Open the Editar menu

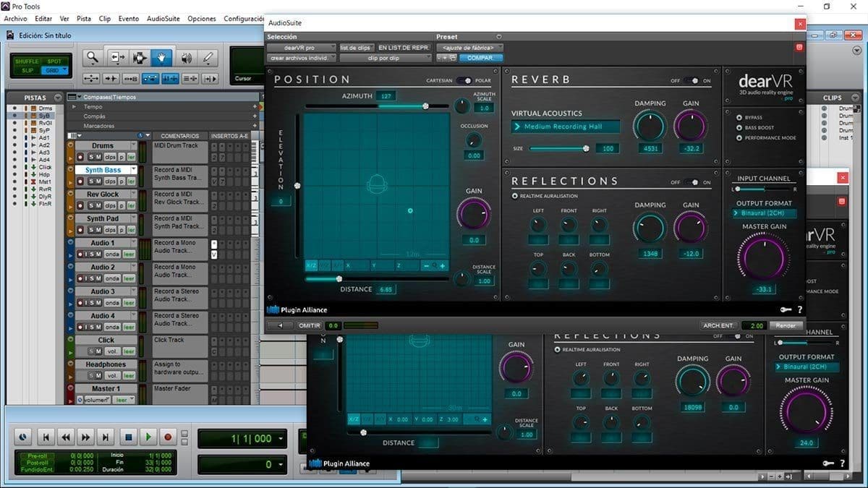(43, 19)
